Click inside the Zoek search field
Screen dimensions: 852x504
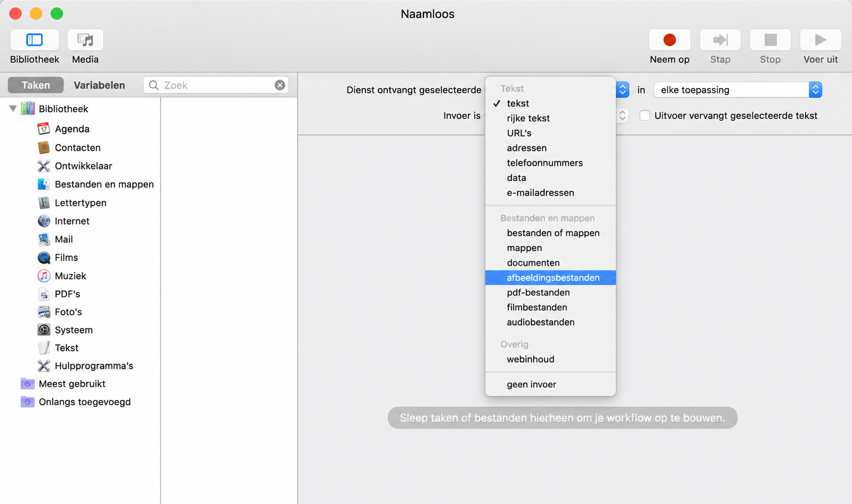tap(216, 85)
